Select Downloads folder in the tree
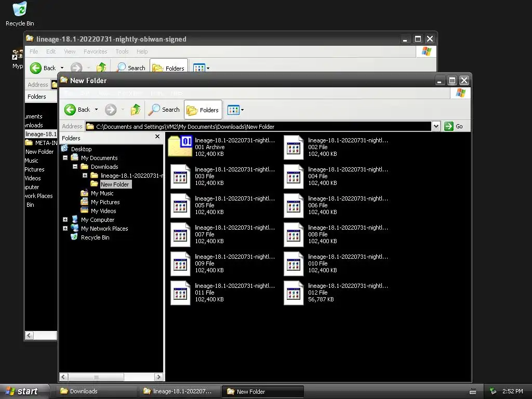Image resolution: width=532 pixels, height=399 pixels. click(104, 167)
